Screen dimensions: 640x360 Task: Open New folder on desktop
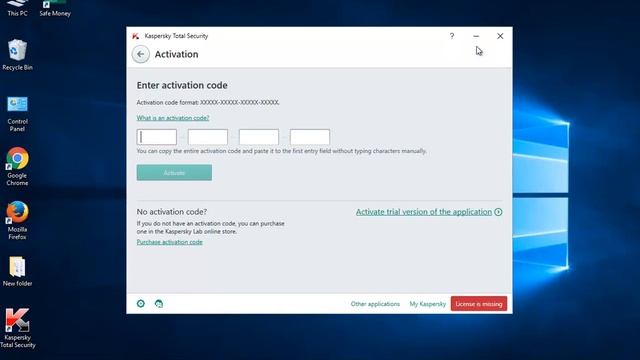coord(17,271)
